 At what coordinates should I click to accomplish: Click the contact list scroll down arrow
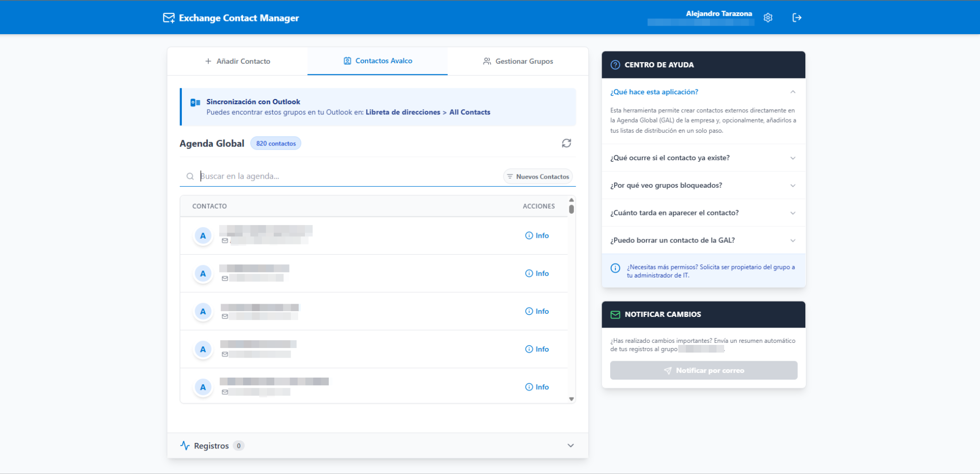[x=571, y=399]
